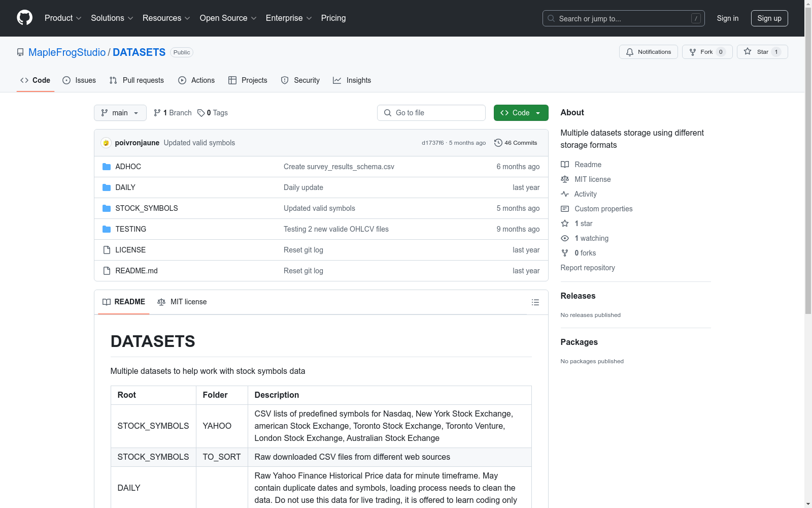
Task: Open the ADHOC folder
Action: click(x=128, y=167)
